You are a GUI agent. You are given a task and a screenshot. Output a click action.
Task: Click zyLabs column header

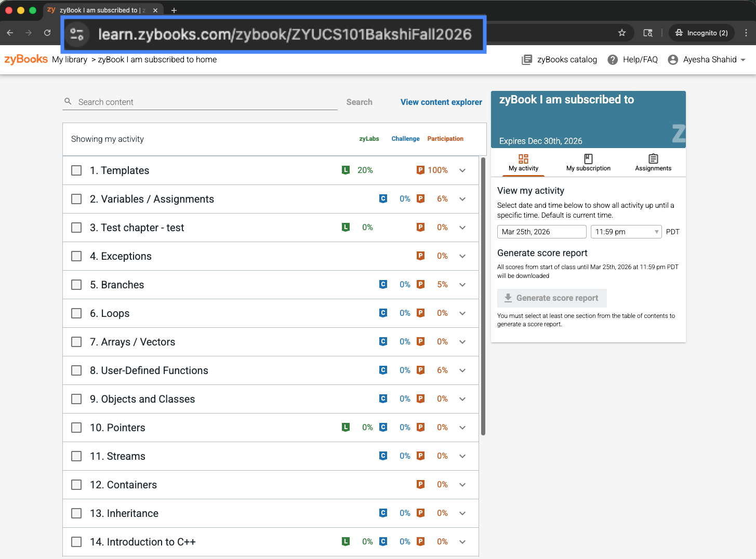[x=369, y=139]
